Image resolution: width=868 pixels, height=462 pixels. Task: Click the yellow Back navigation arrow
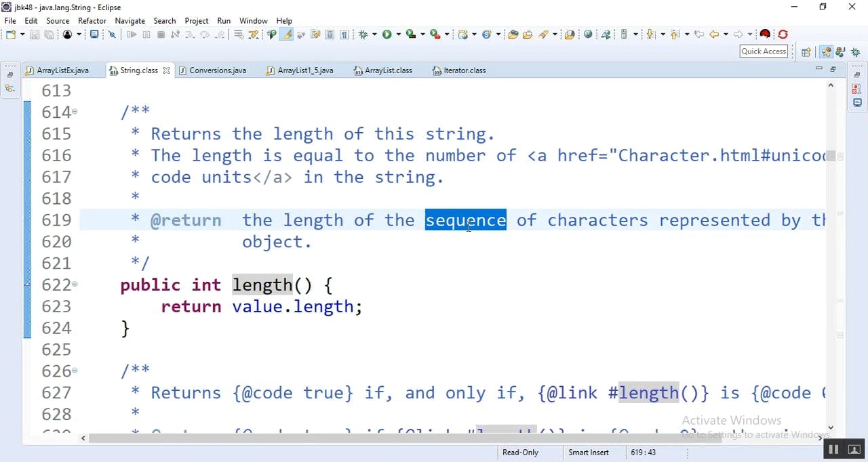tap(713, 35)
